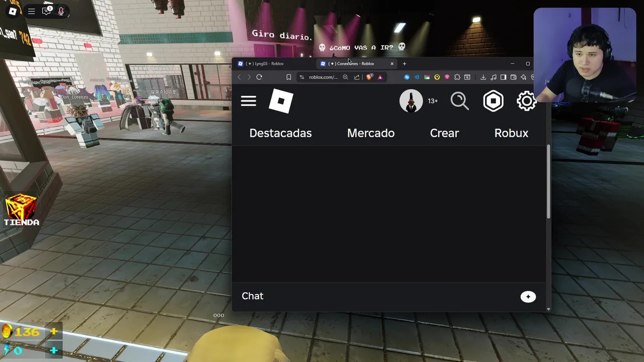Go to the Robux tab
This screenshot has height=362, width=644.
point(511,133)
